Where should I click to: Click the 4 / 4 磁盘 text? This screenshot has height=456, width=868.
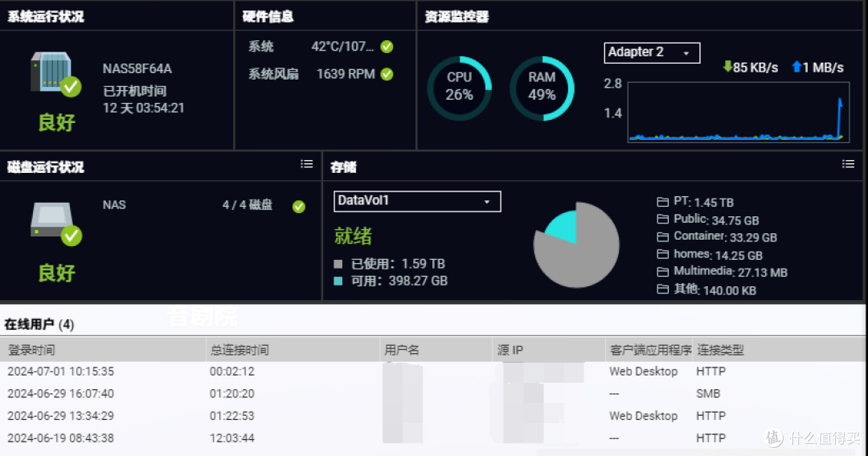(x=248, y=205)
